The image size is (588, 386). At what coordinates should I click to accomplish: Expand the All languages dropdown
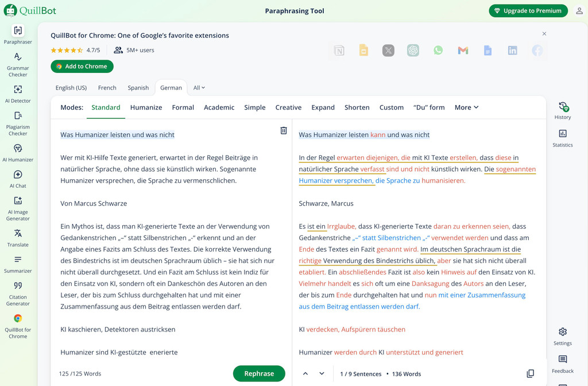[x=199, y=88]
